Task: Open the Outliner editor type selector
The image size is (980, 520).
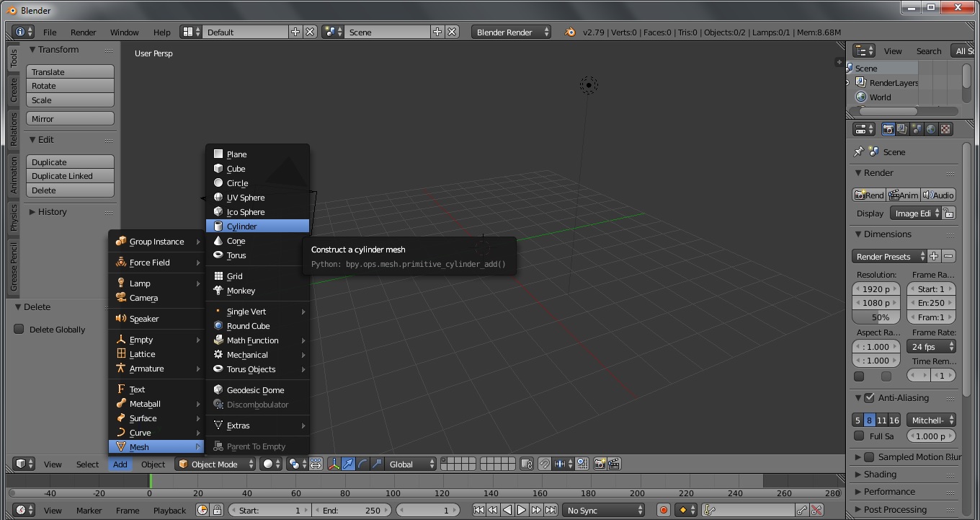Action: [x=863, y=50]
